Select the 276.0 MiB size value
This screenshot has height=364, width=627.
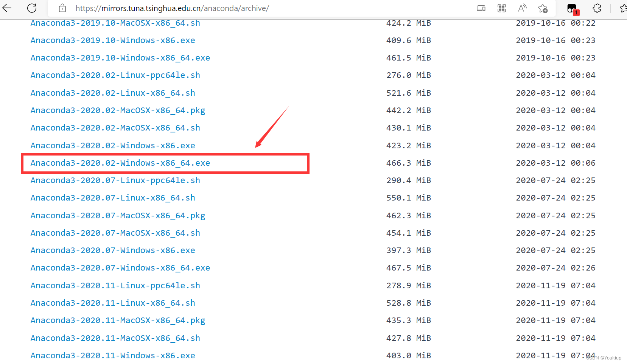[409, 75]
